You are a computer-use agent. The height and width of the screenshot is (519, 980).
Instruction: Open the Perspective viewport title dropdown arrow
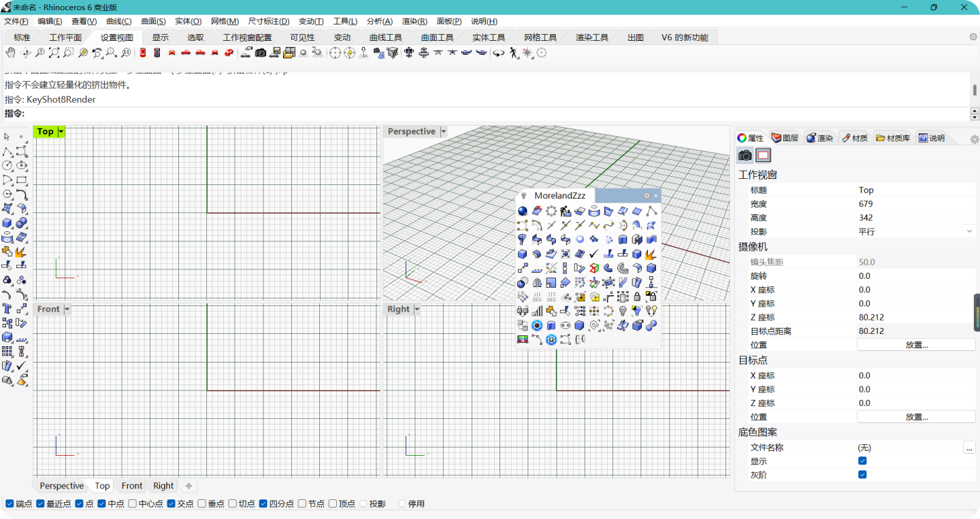444,131
